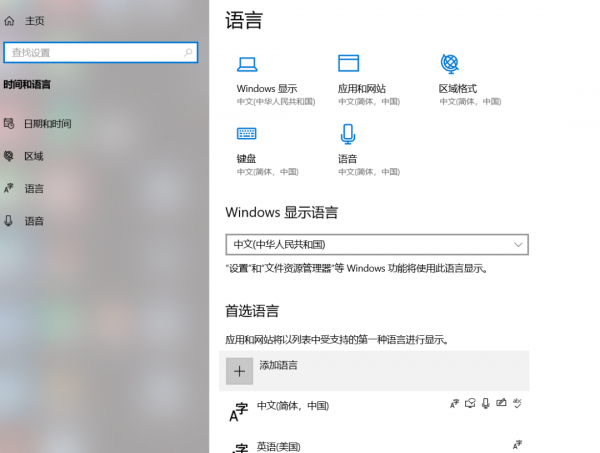Open the 区域格式 tile label
600x453 pixels.
[458, 89]
